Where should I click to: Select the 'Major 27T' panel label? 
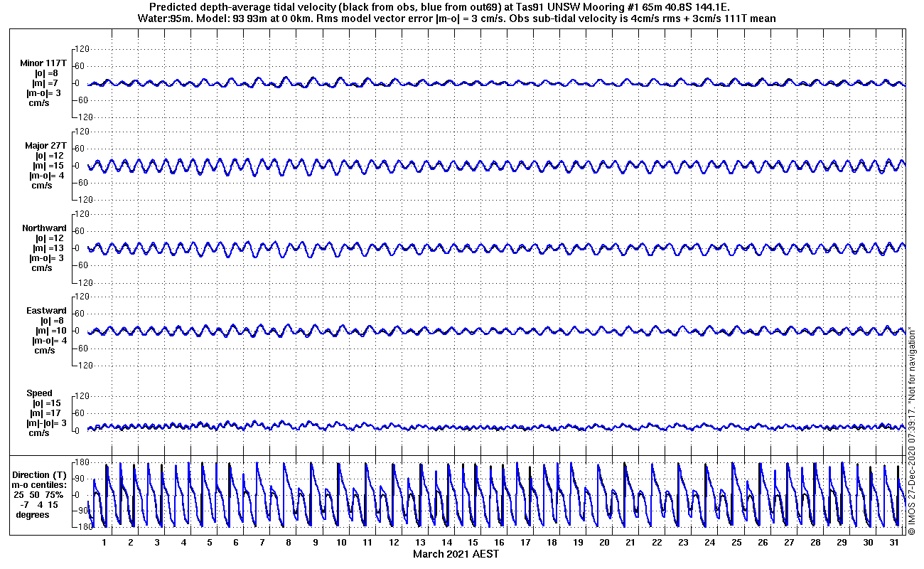tap(45, 146)
